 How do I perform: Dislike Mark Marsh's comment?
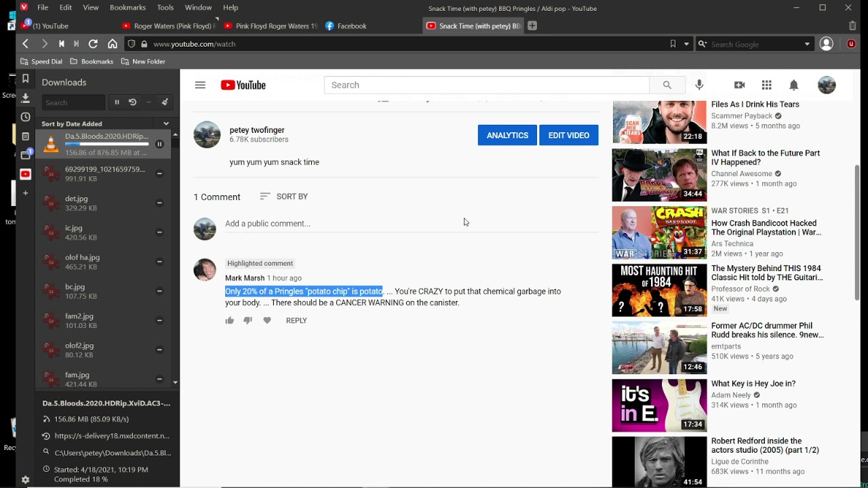tap(248, 321)
